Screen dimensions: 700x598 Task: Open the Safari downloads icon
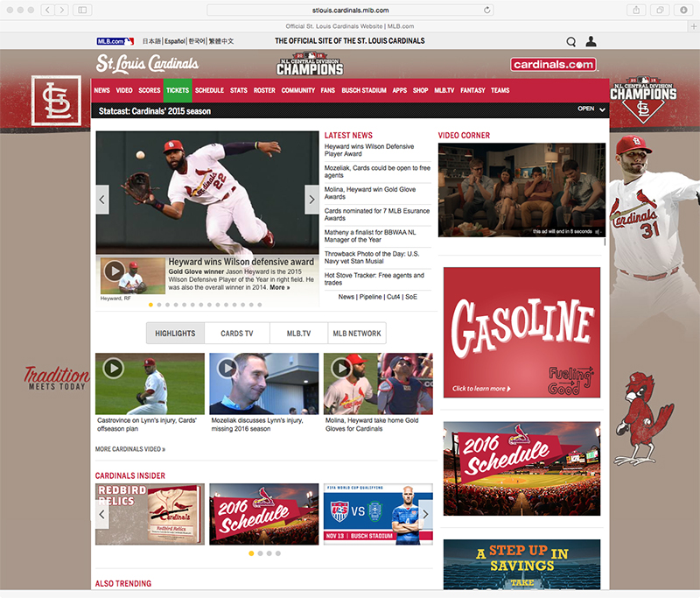tap(683, 10)
